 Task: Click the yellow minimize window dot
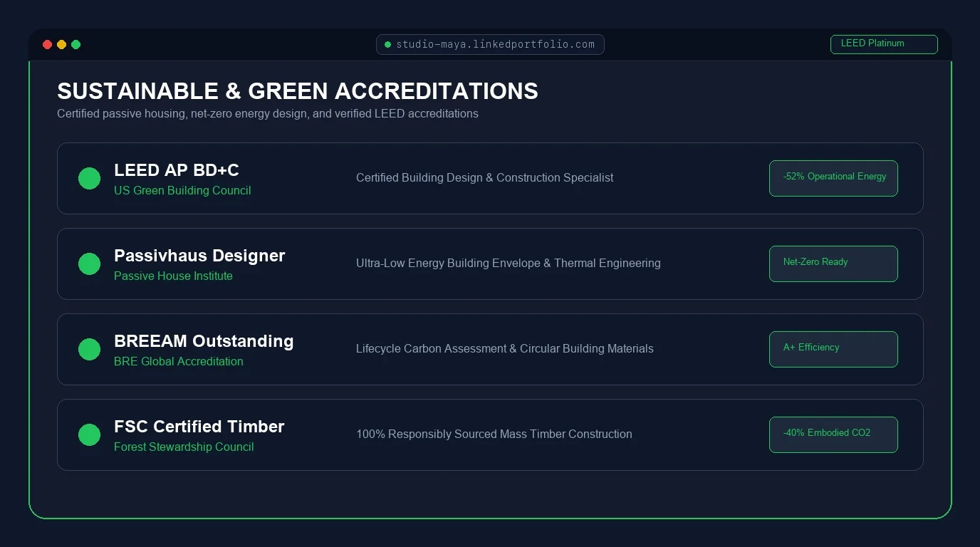click(x=61, y=44)
